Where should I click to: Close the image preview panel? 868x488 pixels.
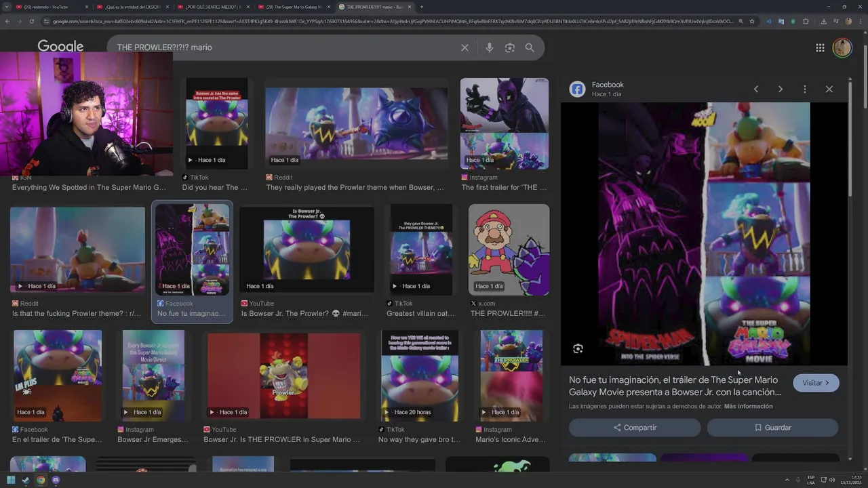[x=829, y=89]
